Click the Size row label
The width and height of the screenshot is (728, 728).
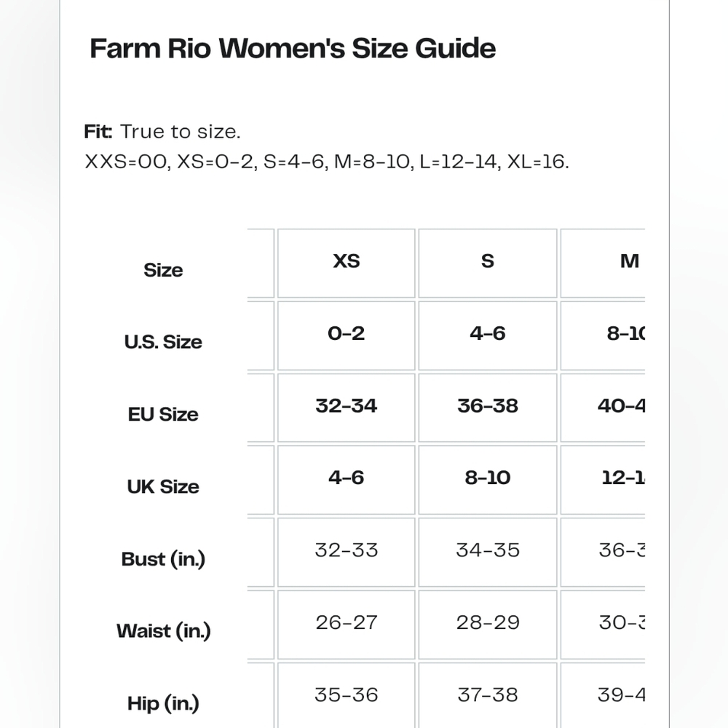[x=163, y=270]
